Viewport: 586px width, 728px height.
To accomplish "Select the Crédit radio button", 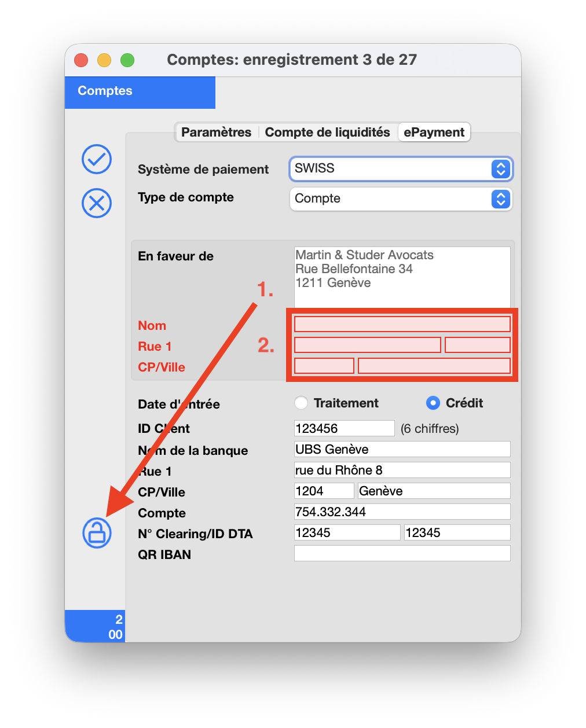I will click(x=433, y=403).
